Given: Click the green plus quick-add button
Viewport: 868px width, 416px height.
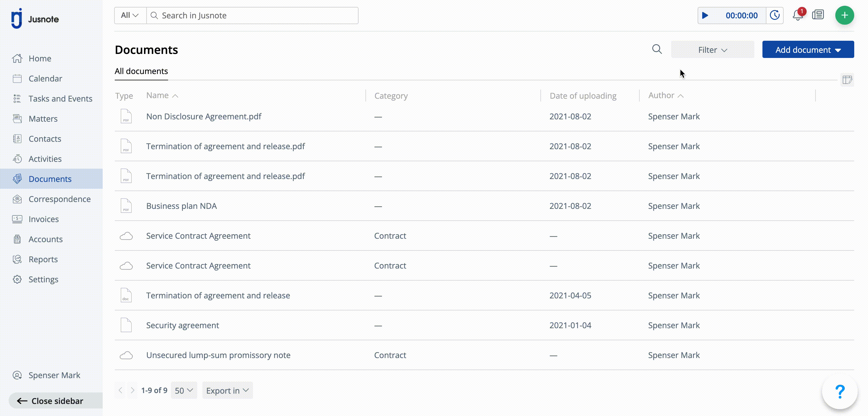Looking at the screenshot, I should click(844, 15).
